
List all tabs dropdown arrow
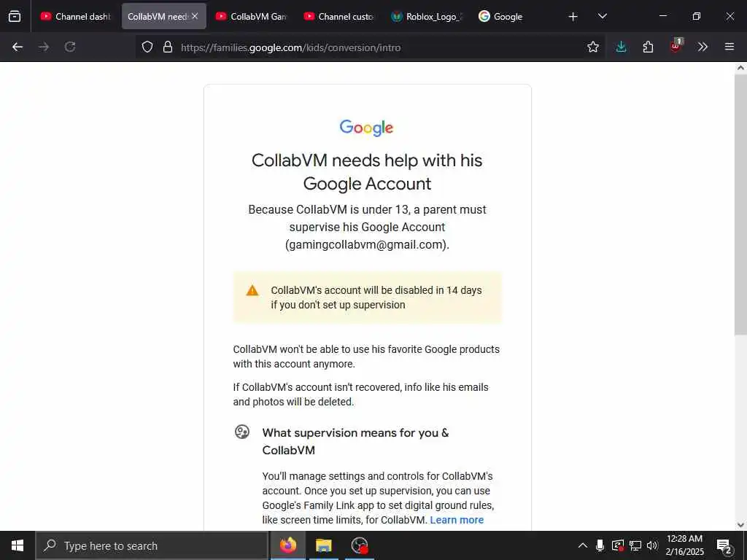pos(602,16)
